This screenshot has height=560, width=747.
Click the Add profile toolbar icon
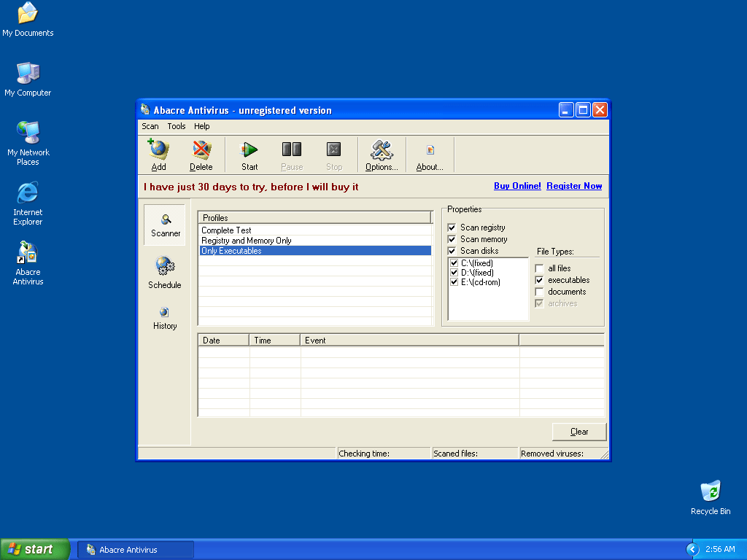click(x=158, y=150)
